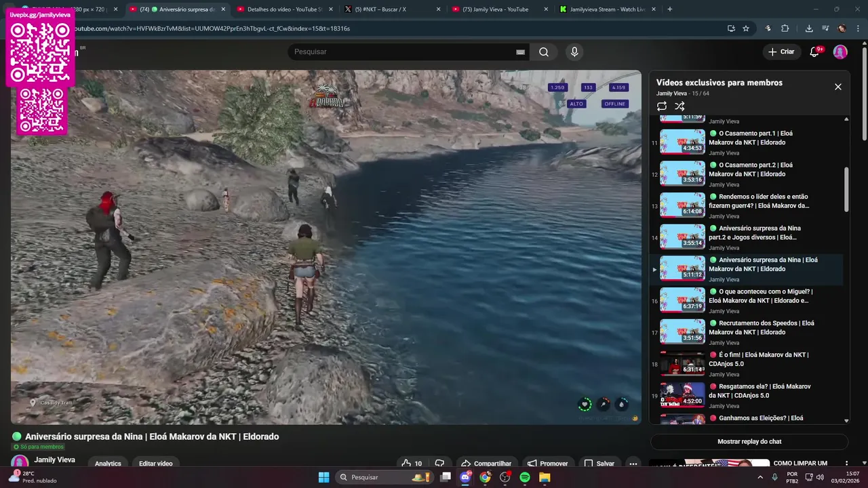Open the taskbar clock showing 15:07

tap(847, 477)
